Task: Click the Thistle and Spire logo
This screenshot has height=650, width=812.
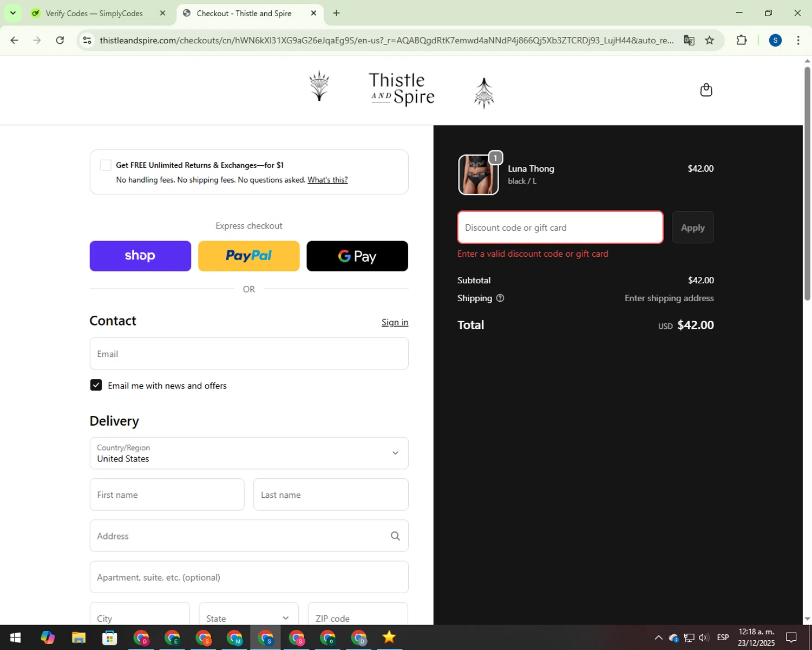Action: pos(402,89)
